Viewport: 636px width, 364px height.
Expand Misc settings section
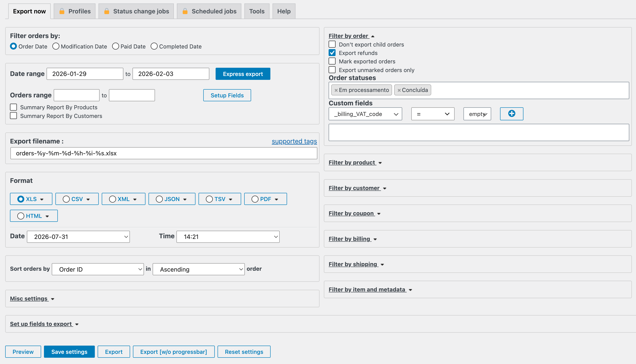click(32, 298)
